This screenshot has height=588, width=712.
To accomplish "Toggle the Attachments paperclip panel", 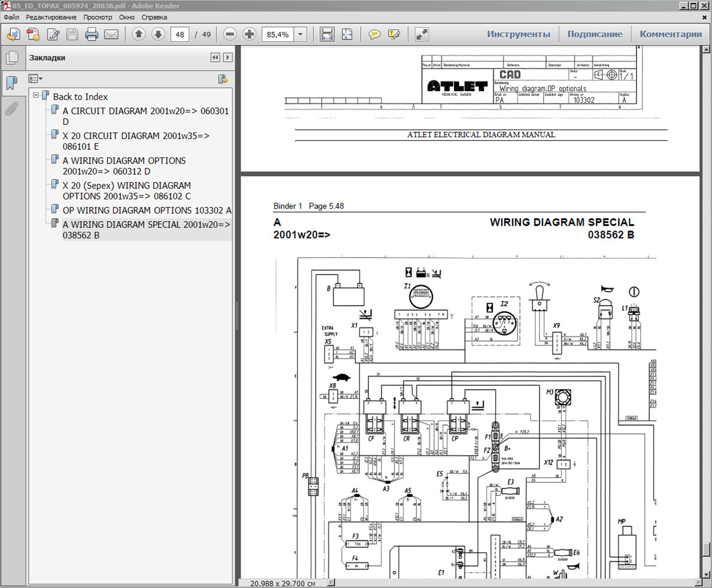I will tap(12, 109).
